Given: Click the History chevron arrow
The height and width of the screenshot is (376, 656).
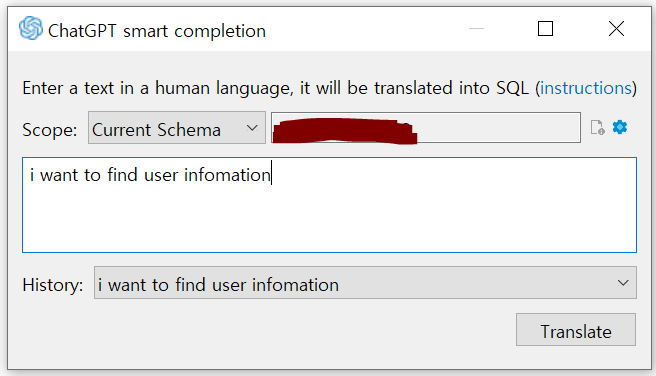Looking at the screenshot, I should (623, 283).
